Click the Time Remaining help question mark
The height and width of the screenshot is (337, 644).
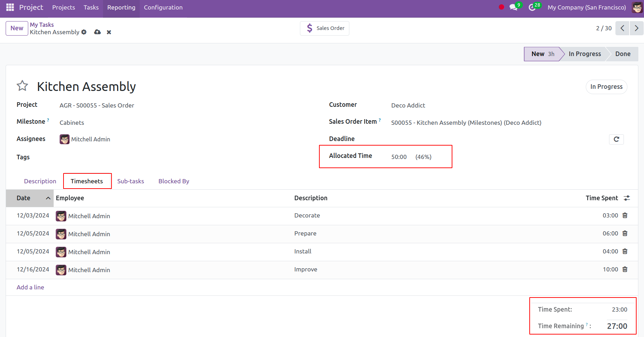tap(587, 324)
